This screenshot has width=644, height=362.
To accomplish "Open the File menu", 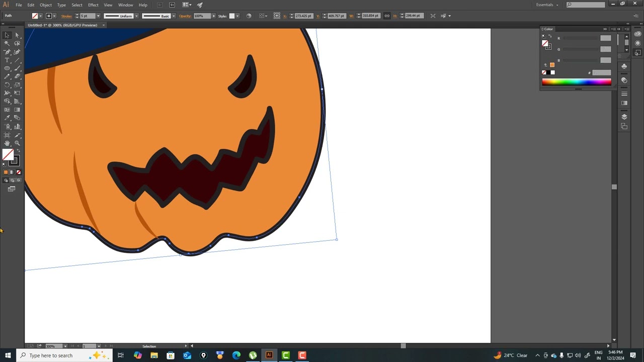I will [x=19, y=5].
